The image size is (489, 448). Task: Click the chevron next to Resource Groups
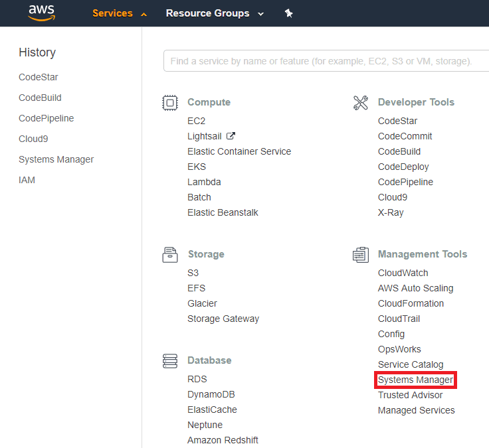(260, 14)
